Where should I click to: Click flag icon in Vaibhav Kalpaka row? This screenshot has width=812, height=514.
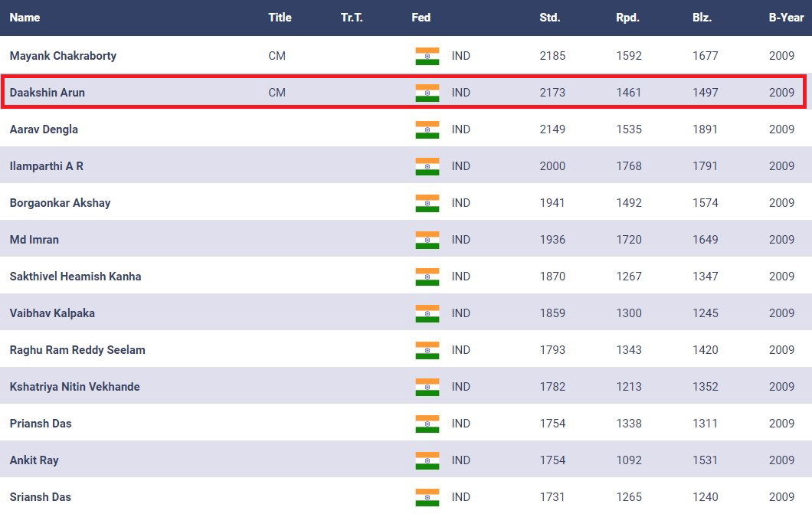pyautogui.click(x=427, y=313)
